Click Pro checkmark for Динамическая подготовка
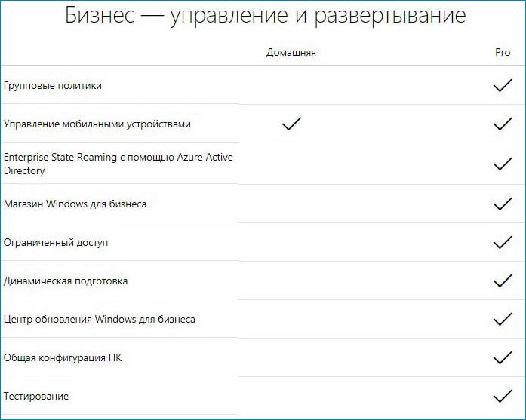This screenshot has width=526, height=420. coord(502,281)
